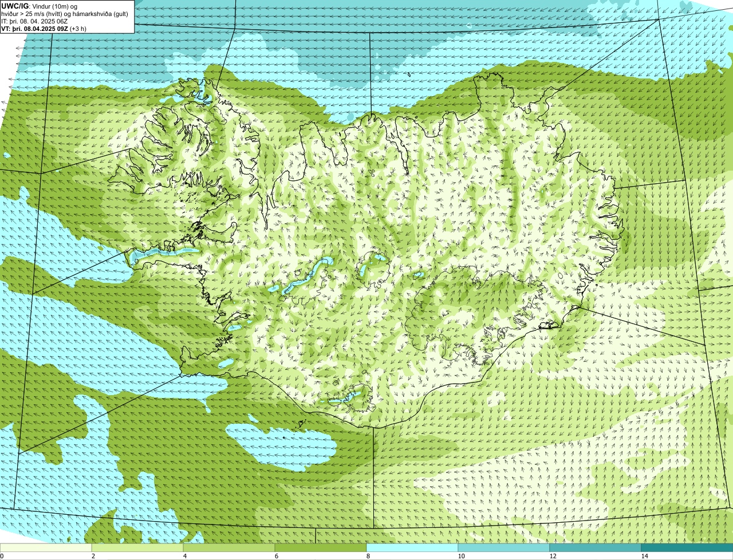Click the "10" label on the color scale
This screenshot has height=560, width=733.
click(461, 556)
